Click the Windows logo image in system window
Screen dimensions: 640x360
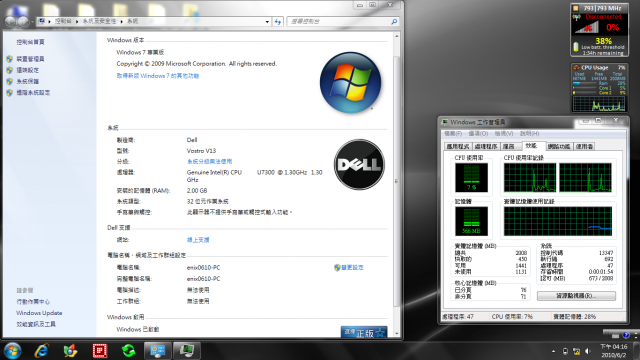click(x=351, y=83)
